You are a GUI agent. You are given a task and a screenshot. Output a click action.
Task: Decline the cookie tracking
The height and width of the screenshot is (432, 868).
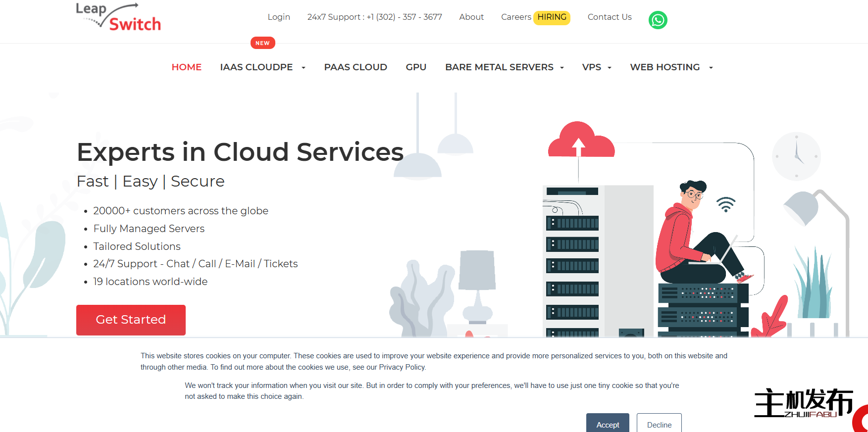pyautogui.click(x=659, y=424)
